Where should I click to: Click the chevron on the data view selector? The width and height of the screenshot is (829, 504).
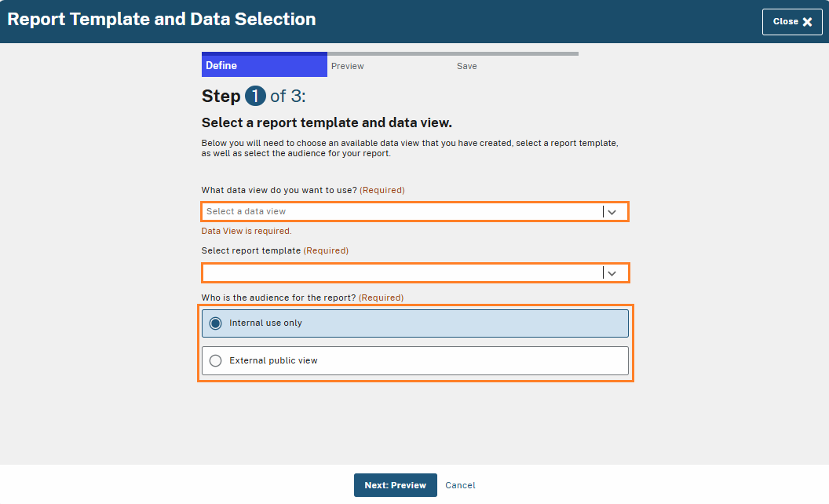coord(612,211)
